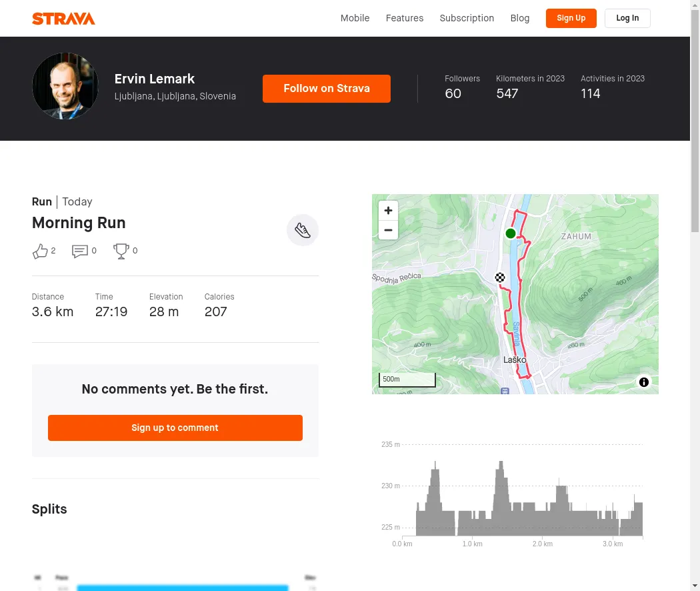Click the 500m map scale bar
This screenshot has width=700, height=591.
click(407, 380)
